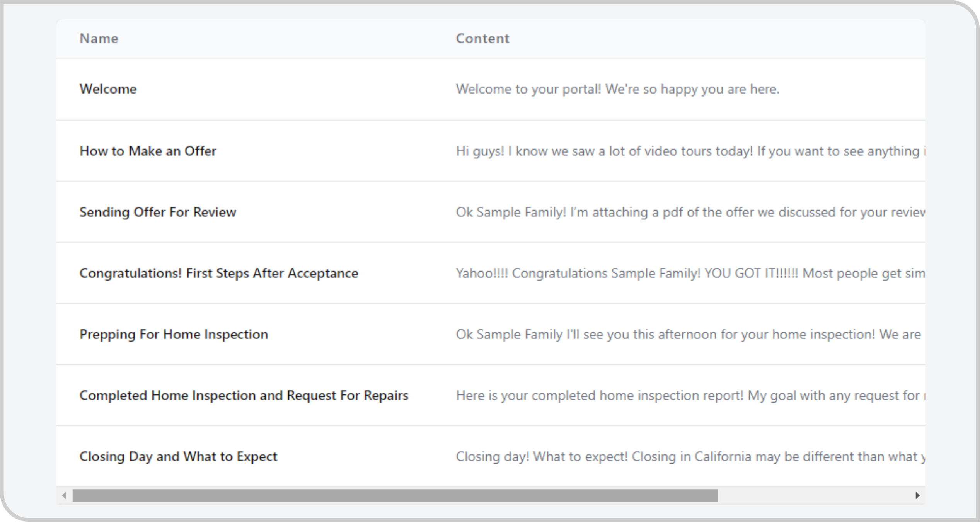980x522 pixels.
Task: Click the right scroll arrow icon
Action: pyautogui.click(x=917, y=495)
